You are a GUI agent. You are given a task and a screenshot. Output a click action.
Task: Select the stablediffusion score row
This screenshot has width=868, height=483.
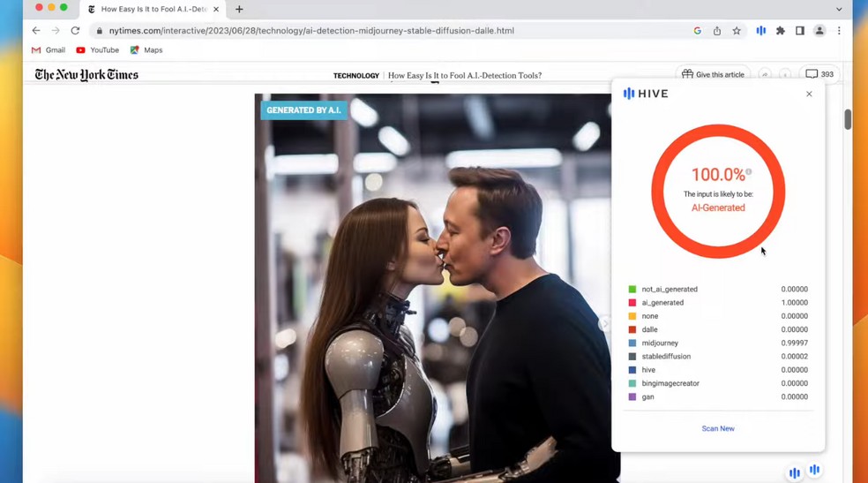click(718, 356)
